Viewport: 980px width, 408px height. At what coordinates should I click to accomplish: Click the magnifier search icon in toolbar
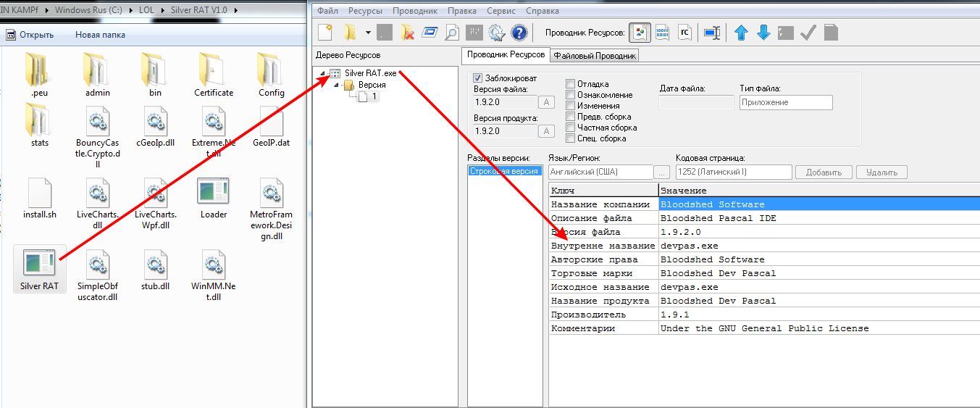[452, 33]
